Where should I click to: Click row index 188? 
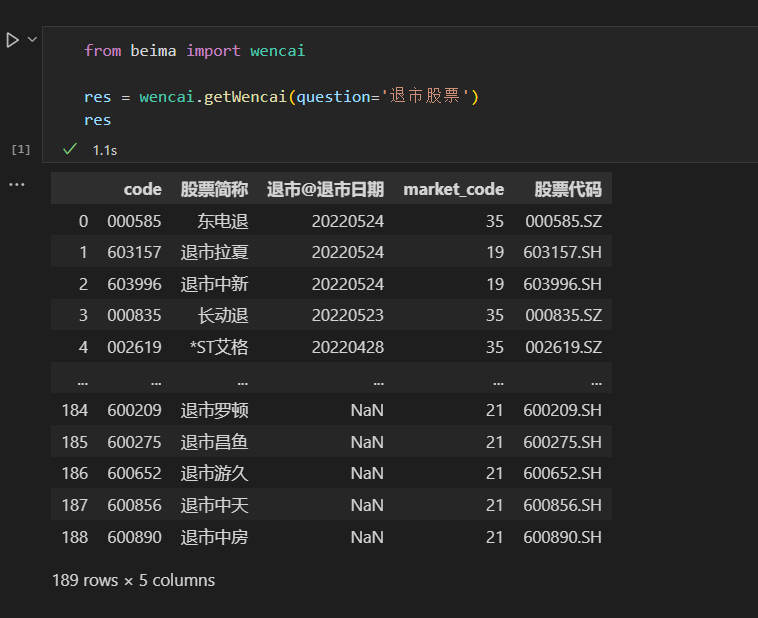[x=75, y=537]
